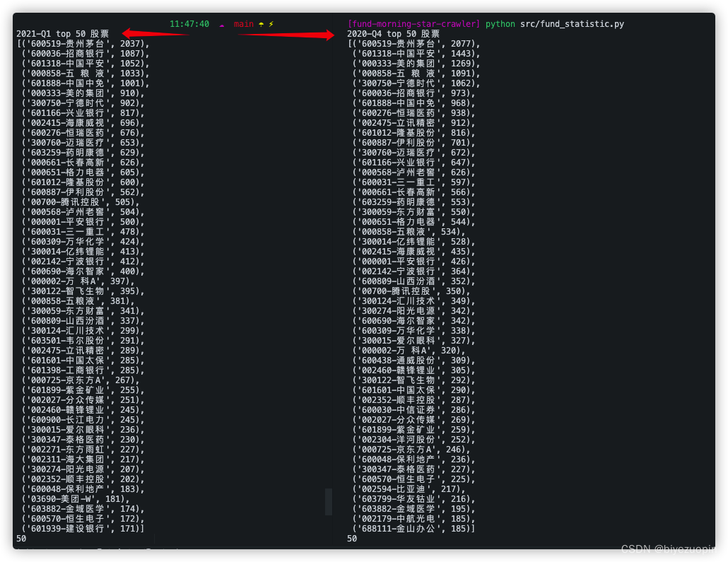Click the lightning bolt icon after main
This screenshot has width=728, height=562.
click(271, 24)
